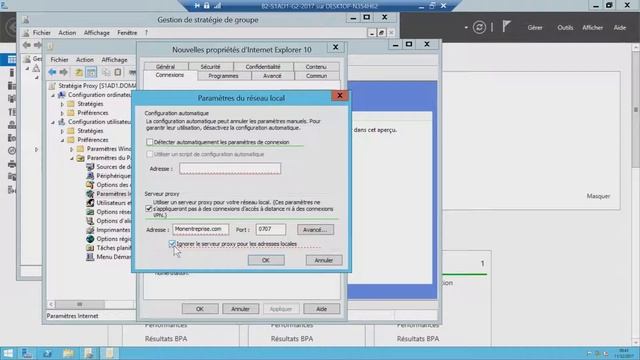The height and width of the screenshot is (360, 640).
Task: Open the 'Avancé...' proxy settings button
Action: (x=315, y=230)
